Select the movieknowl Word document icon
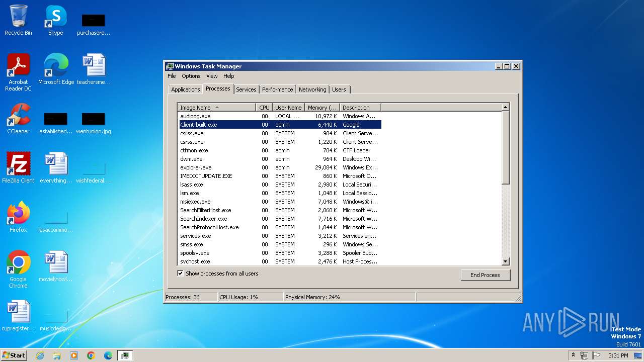Viewport: 644px width, 362px height. pyautogui.click(x=56, y=266)
